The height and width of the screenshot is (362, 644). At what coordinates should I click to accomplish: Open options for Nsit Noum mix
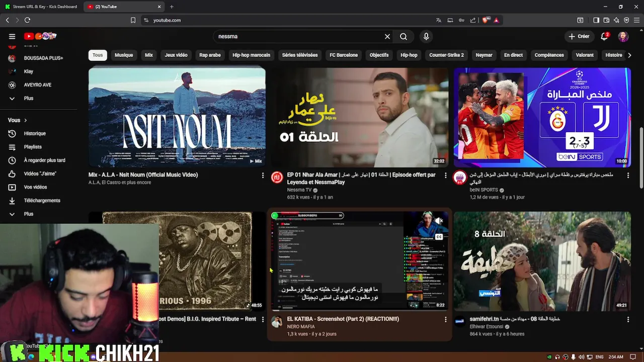[263, 175]
